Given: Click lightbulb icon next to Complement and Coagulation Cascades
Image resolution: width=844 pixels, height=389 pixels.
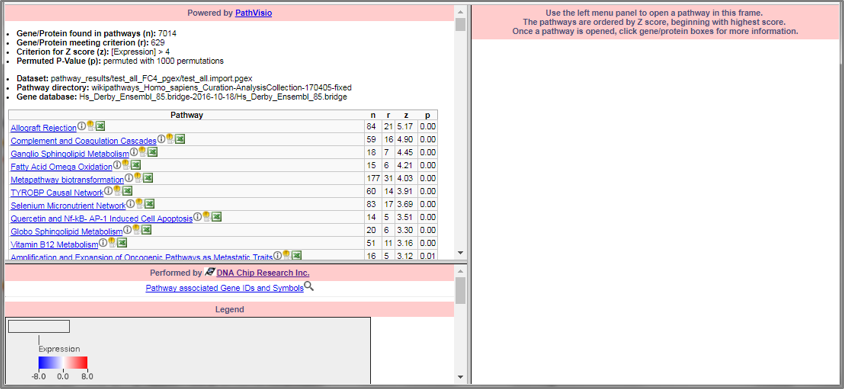Looking at the screenshot, I should (x=170, y=139).
